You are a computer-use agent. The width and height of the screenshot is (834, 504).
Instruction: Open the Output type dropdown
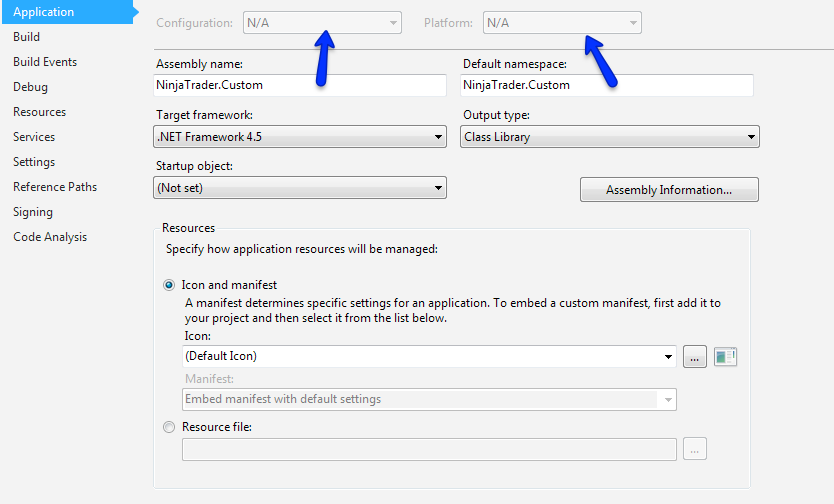point(610,137)
